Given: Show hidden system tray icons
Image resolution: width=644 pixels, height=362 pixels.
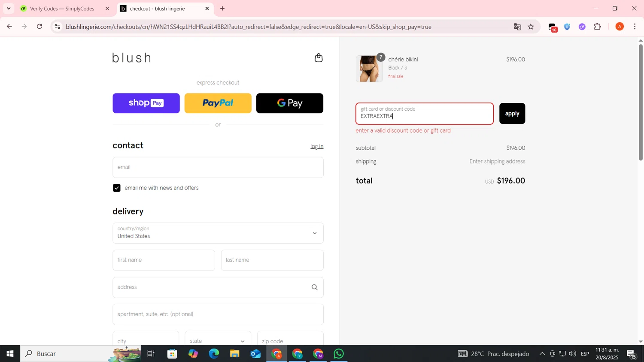Looking at the screenshot, I should pos(542,354).
